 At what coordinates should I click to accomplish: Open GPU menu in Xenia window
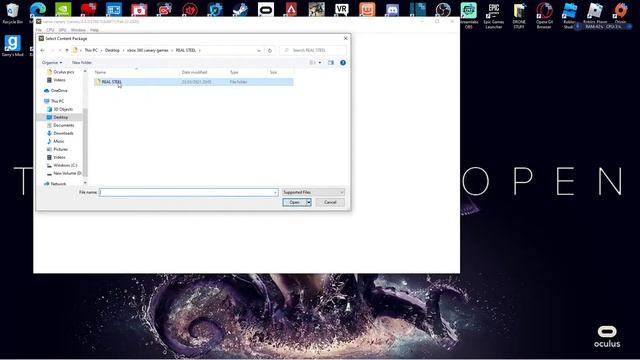[x=62, y=30]
